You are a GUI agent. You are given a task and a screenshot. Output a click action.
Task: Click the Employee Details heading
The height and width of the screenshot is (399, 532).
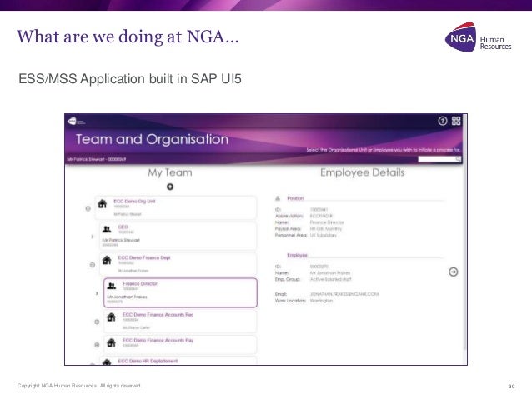tap(363, 172)
